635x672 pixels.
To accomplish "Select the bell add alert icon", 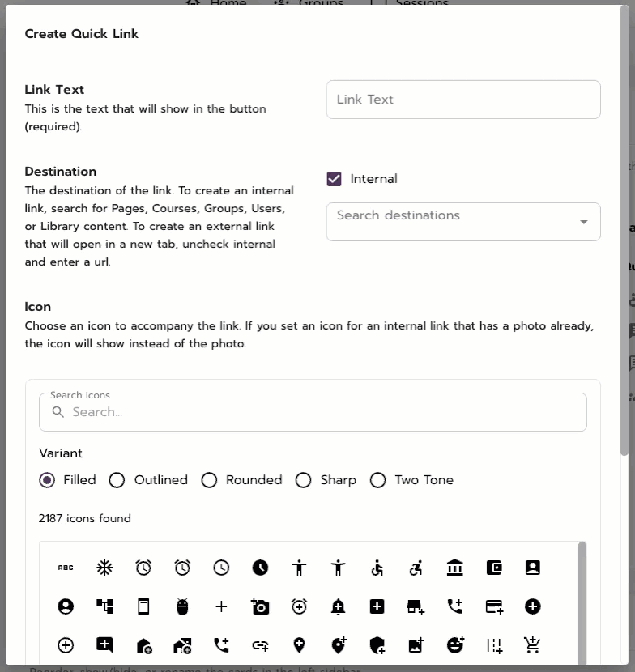I will [338, 606].
